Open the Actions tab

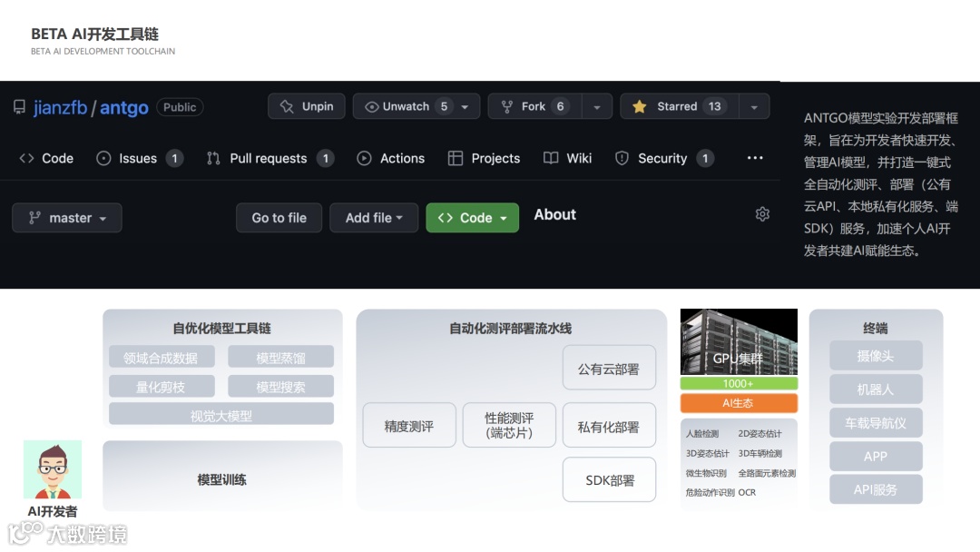click(390, 158)
